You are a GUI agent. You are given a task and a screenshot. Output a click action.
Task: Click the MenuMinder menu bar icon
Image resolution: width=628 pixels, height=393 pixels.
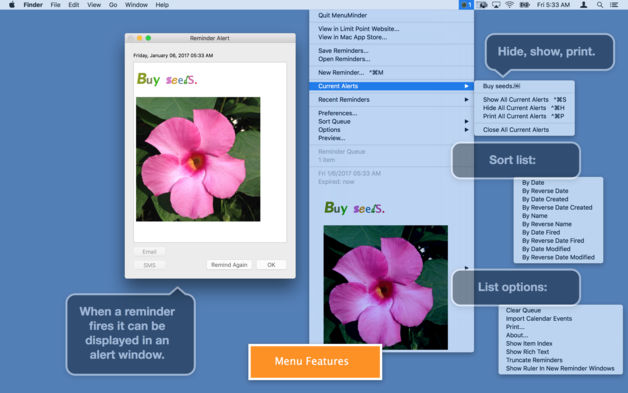pyautogui.click(x=466, y=5)
